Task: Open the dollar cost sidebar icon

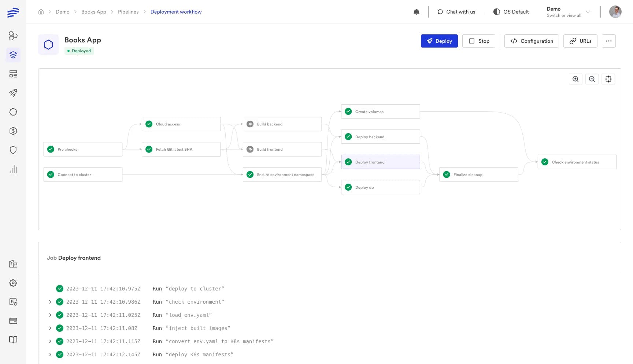Action: (x=13, y=131)
